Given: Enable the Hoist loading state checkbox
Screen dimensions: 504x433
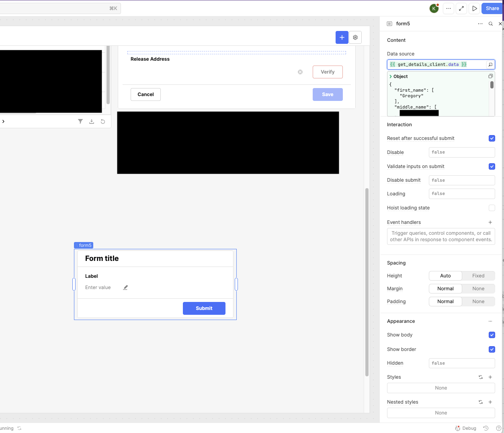Looking at the screenshot, I should 492,208.
